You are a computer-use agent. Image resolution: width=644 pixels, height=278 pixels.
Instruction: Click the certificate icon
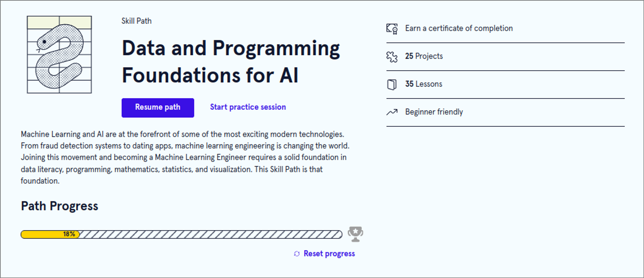392,29
